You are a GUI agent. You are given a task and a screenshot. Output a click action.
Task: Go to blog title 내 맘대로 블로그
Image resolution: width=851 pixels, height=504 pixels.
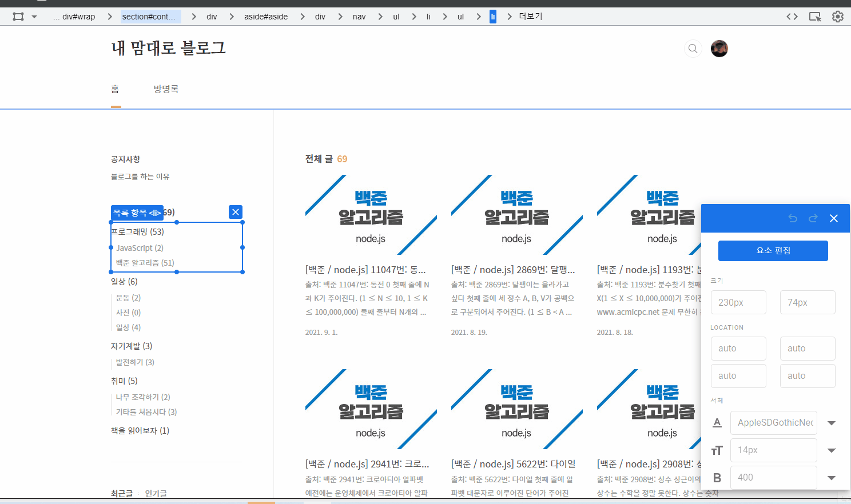(169, 48)
